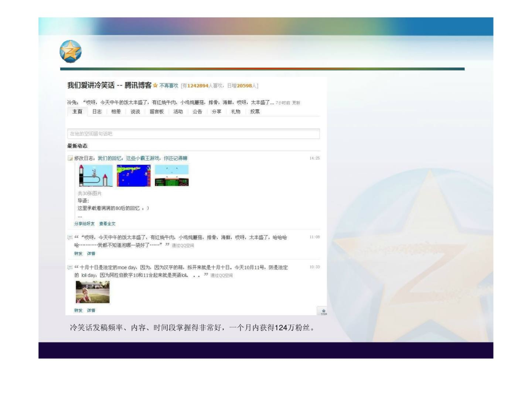Click the 修改日志 notebook icon
This screenshot has height=399, width=532.
point(70,158)
